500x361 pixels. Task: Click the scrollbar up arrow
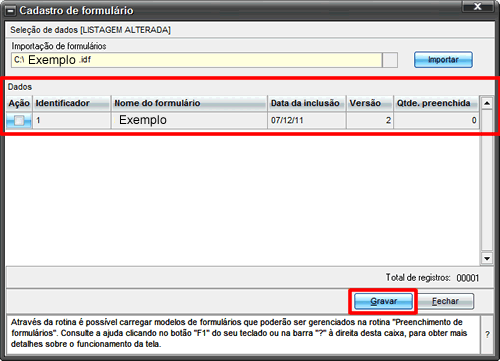pyautogui.click(x=487, y=103)
